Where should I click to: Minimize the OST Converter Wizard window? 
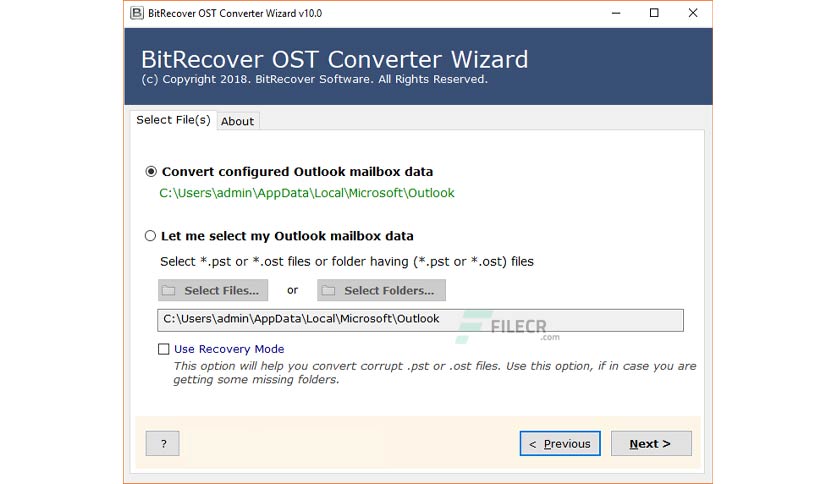[x=616, y=13]
